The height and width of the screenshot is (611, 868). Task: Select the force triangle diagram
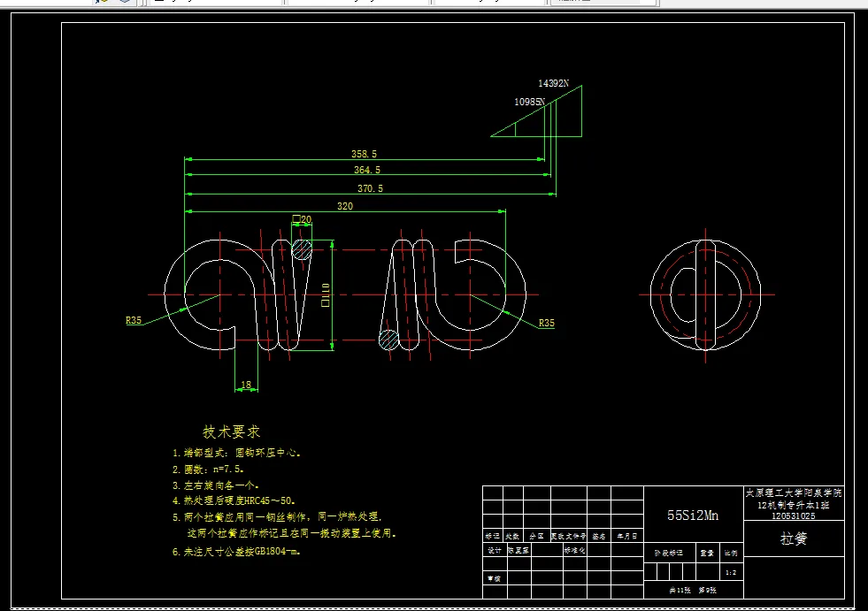point(536,111)
